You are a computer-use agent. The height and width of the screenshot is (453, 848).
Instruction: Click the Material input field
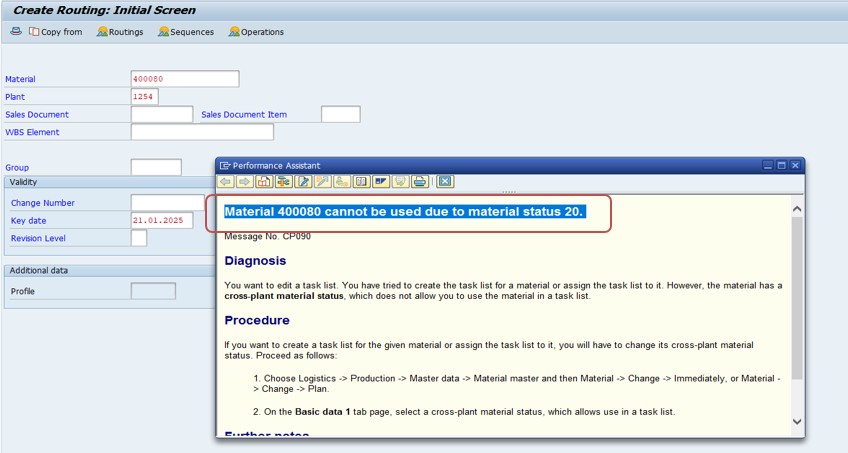point(185,79)
